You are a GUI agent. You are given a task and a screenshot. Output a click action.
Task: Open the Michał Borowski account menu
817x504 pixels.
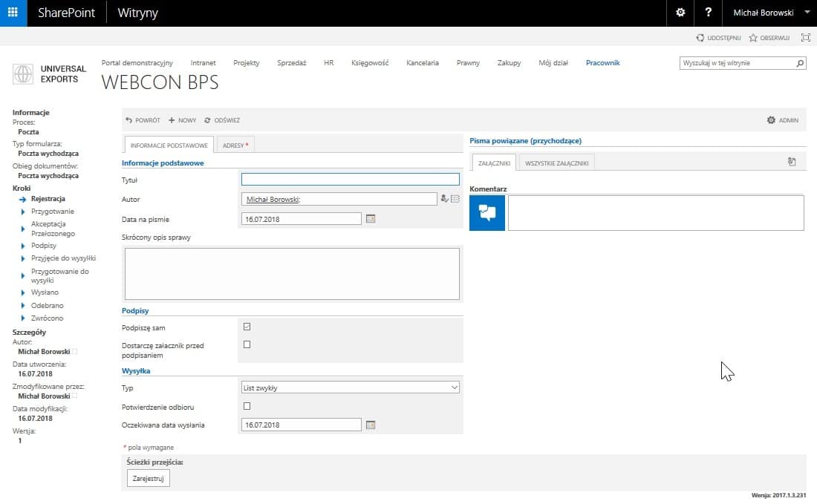pos(770,13)
